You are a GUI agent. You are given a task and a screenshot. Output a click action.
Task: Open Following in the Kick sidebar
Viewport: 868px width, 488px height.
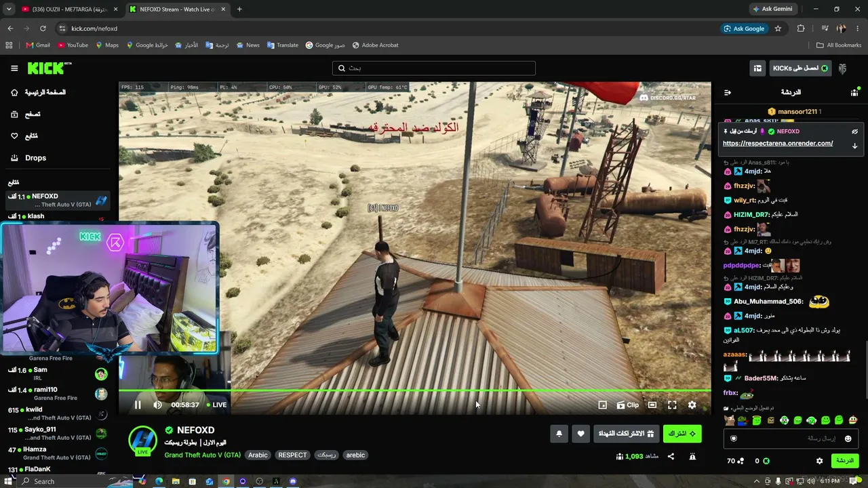coord(24,136)
